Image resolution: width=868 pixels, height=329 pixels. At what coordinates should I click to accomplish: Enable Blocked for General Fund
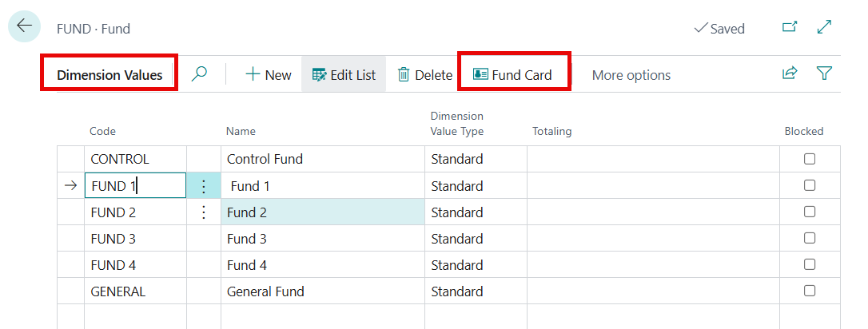coord(810,291)
